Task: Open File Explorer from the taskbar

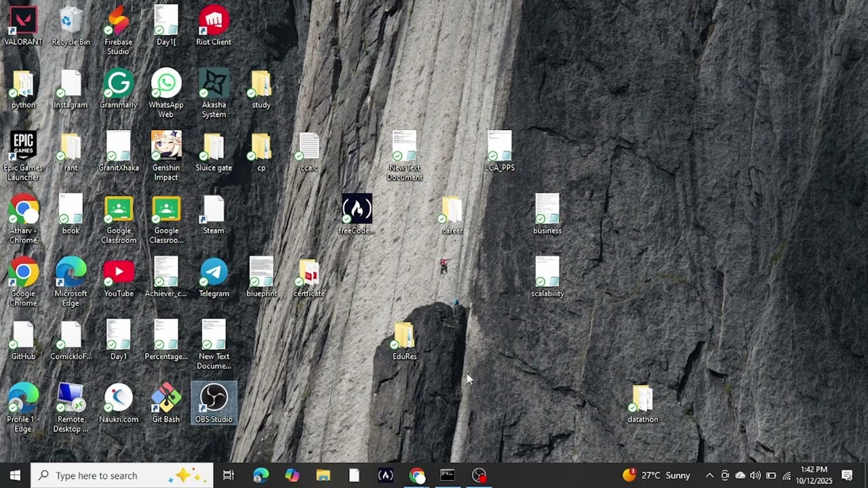Action: pos(323,475)
